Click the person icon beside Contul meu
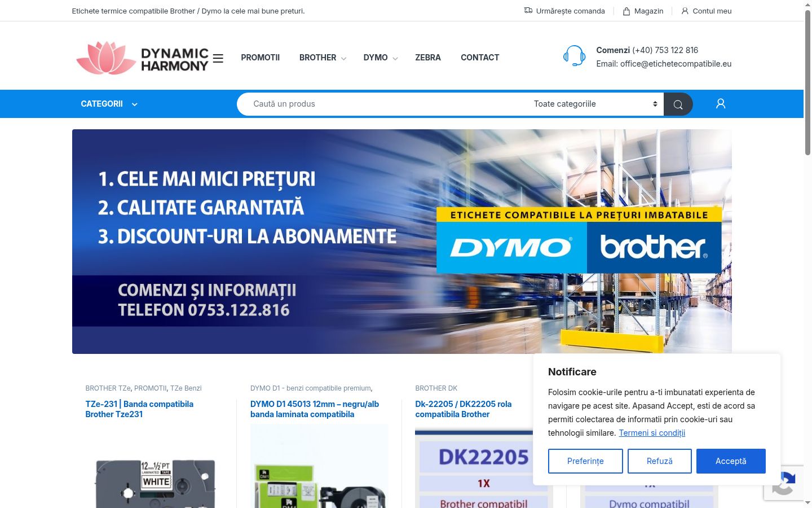 [685, 11]
